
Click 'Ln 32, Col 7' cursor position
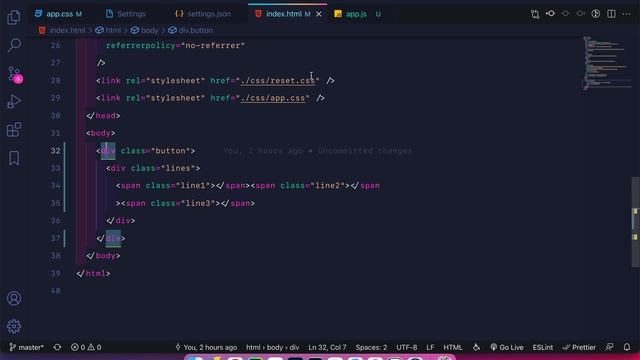(x=327, y=347)
